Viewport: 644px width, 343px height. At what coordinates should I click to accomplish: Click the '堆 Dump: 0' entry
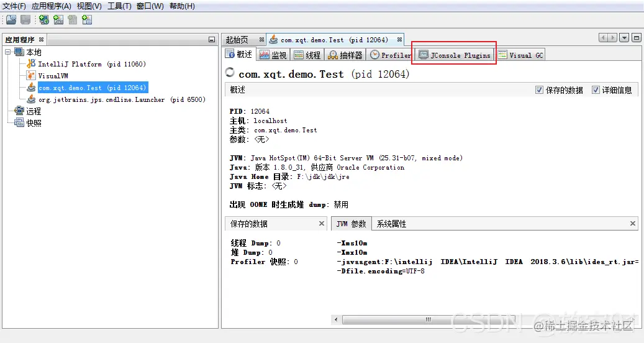[252, 253]
